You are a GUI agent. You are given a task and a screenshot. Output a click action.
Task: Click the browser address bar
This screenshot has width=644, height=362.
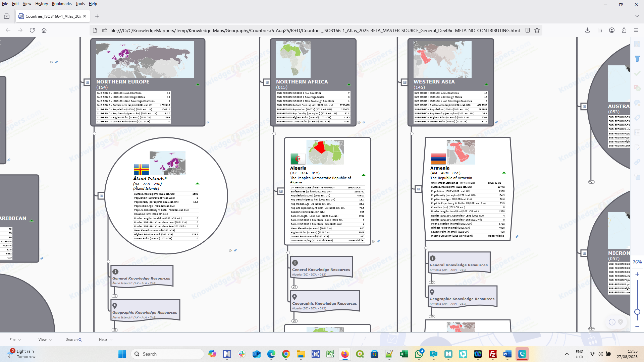pos(315,30)
